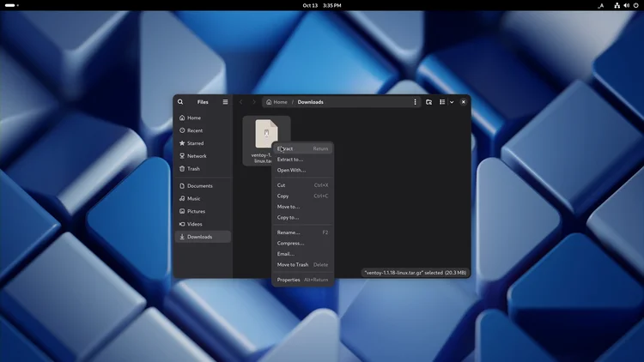Click the search folder icon button
This screenshot has height=362, width=644.
[x=428, y=102]
